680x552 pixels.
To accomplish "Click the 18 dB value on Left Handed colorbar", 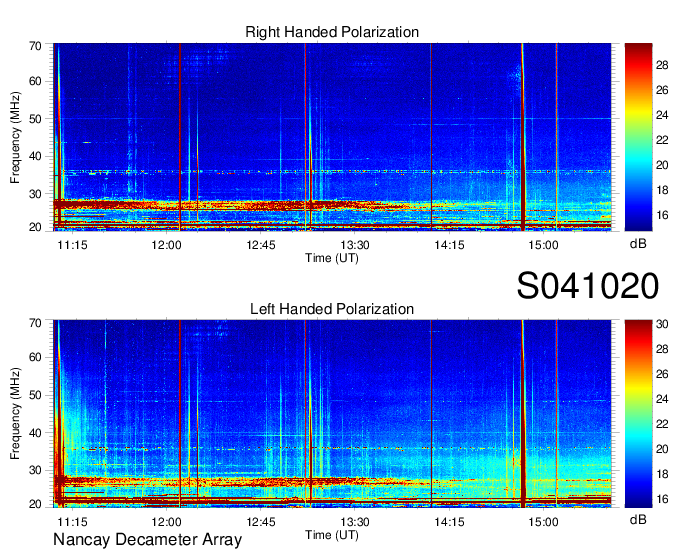I will pos(662,474).
